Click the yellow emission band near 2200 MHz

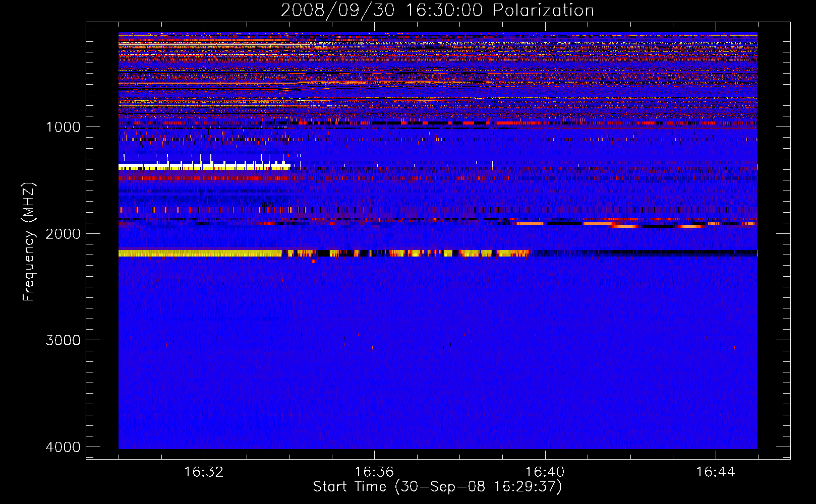click(x=200, y=254)
